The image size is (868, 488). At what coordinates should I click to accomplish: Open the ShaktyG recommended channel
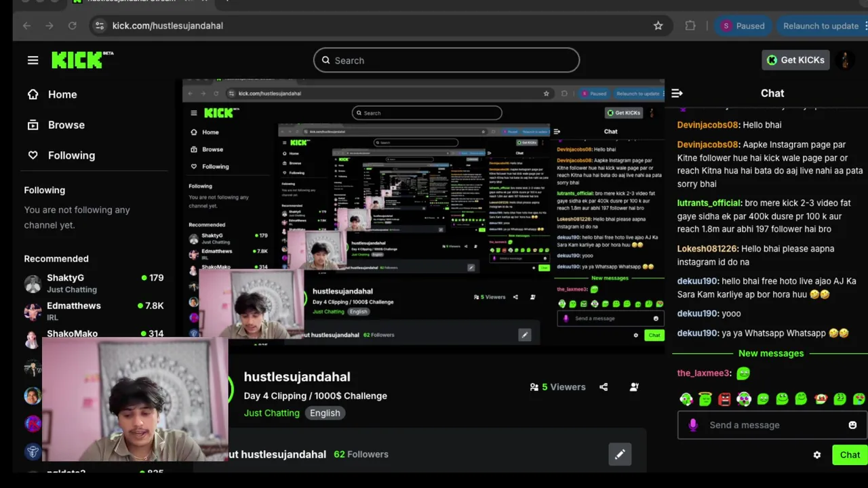click(x=95, y=283)
